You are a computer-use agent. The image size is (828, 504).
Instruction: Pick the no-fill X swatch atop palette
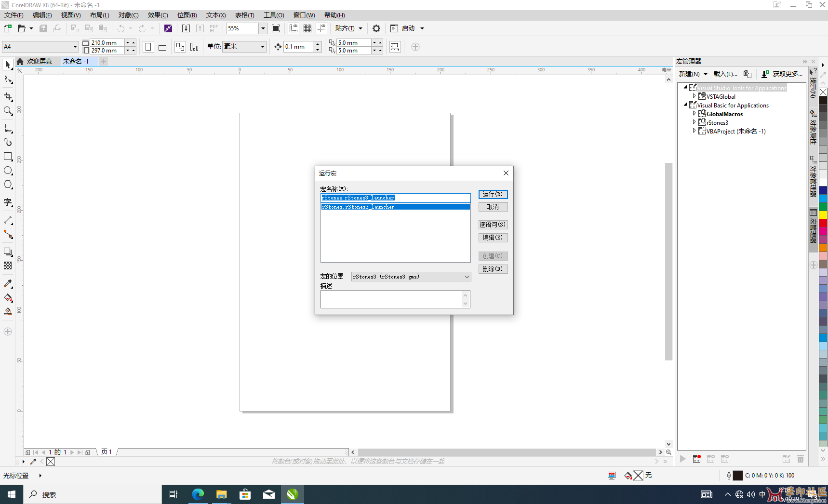pos(823,92)
